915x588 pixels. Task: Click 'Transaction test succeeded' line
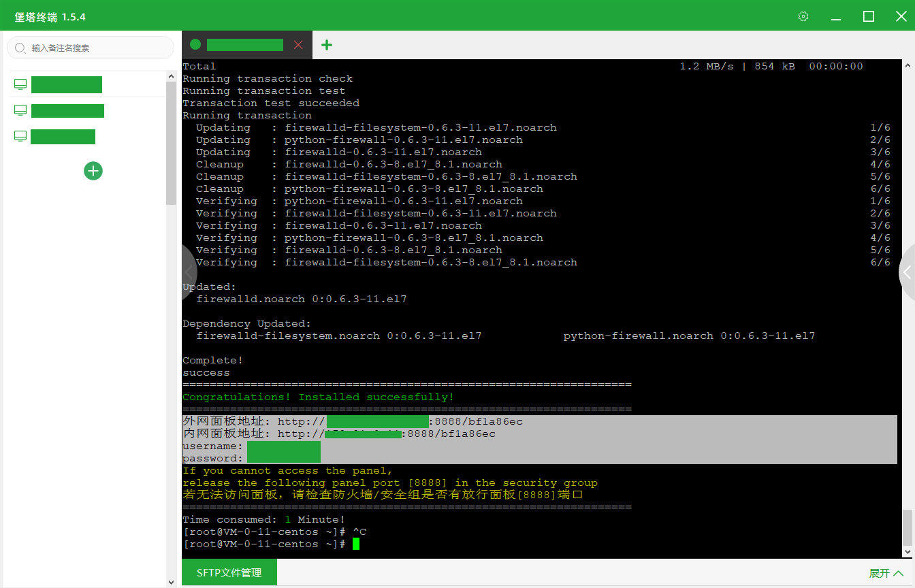271,103
